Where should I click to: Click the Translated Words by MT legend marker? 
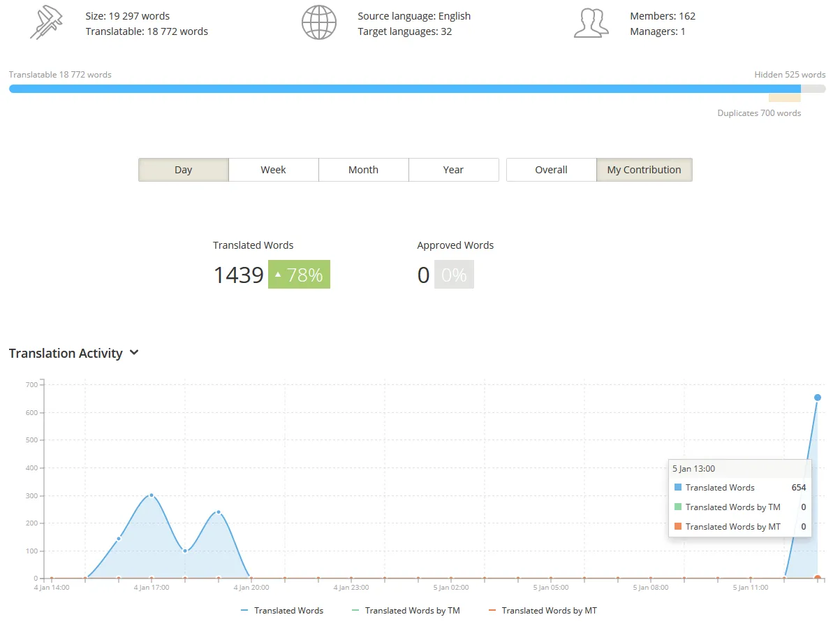tap(492, 611)
